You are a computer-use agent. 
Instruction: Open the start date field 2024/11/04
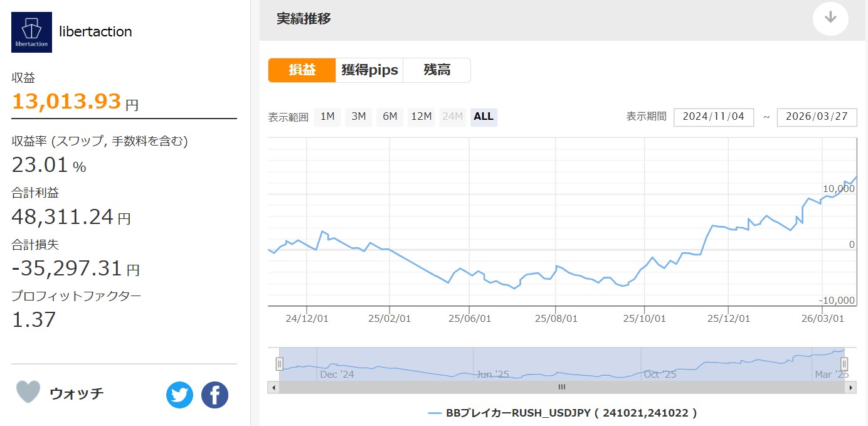coord(713,117)
